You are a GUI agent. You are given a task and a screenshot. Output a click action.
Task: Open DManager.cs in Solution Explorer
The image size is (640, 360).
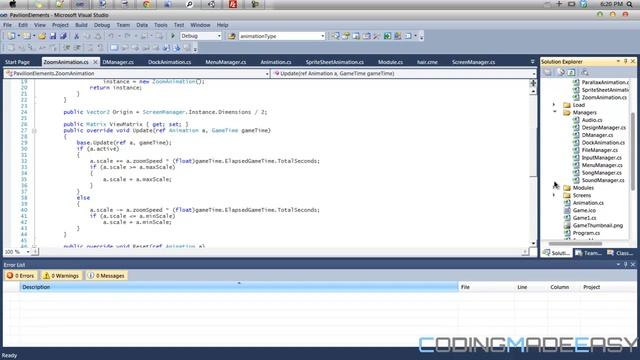[597, 135]
